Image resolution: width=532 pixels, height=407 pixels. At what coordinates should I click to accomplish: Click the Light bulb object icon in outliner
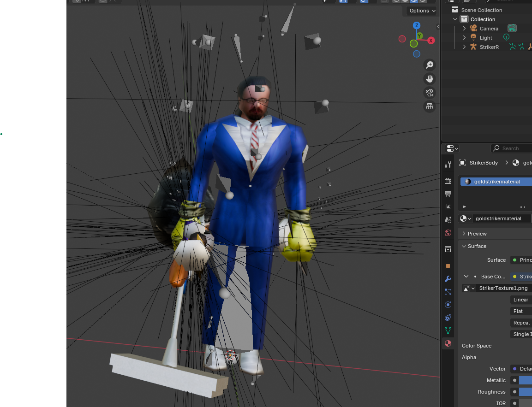(x=473, y=38)
